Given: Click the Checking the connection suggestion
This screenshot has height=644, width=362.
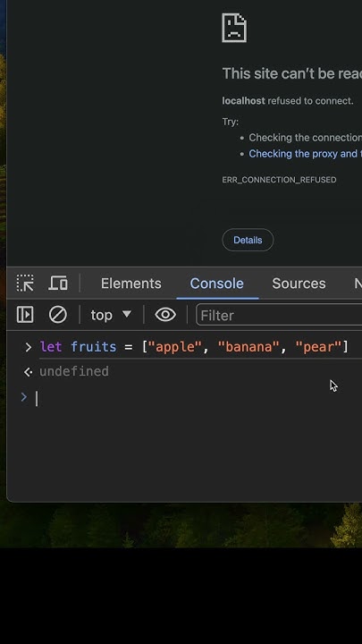Looking at the screenshot, I should point(305,138).
